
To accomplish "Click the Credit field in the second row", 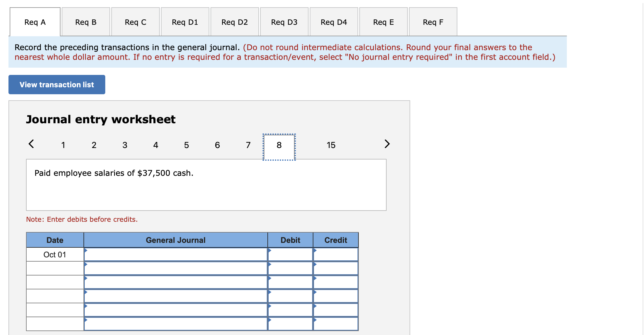I will 335,268.
